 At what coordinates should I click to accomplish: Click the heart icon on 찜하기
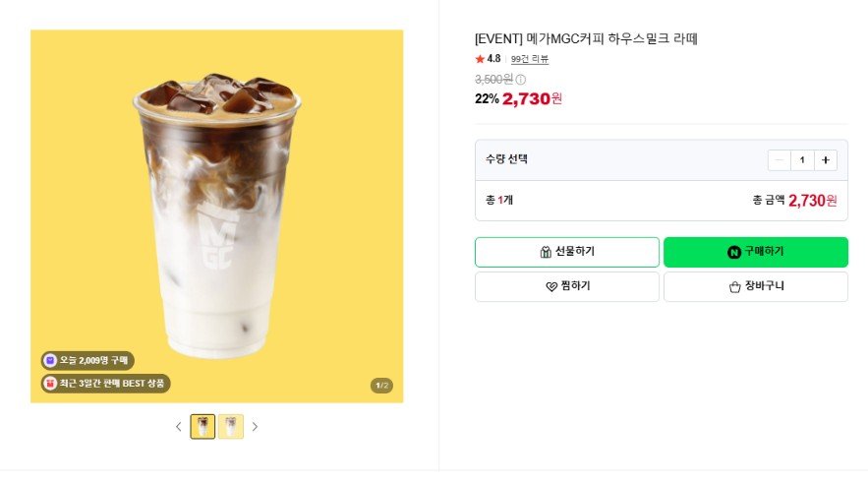click(x=551, y=286)
